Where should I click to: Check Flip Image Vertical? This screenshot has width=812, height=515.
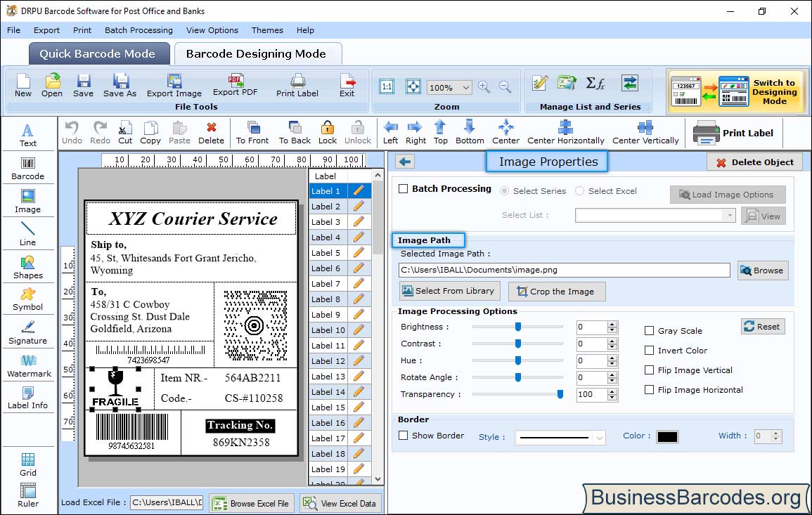(649, 370)
